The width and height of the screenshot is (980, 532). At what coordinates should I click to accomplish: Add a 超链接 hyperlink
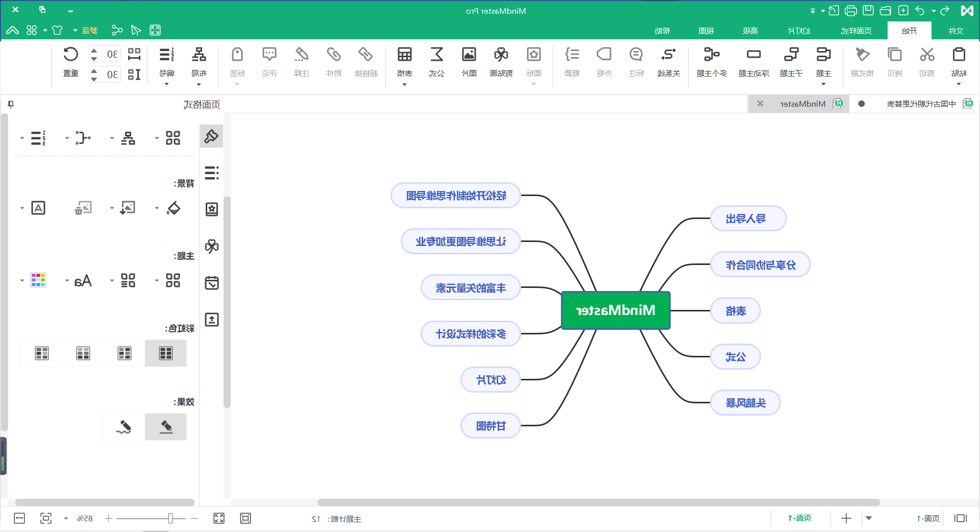pyautogui.click(x=366, y=62)
